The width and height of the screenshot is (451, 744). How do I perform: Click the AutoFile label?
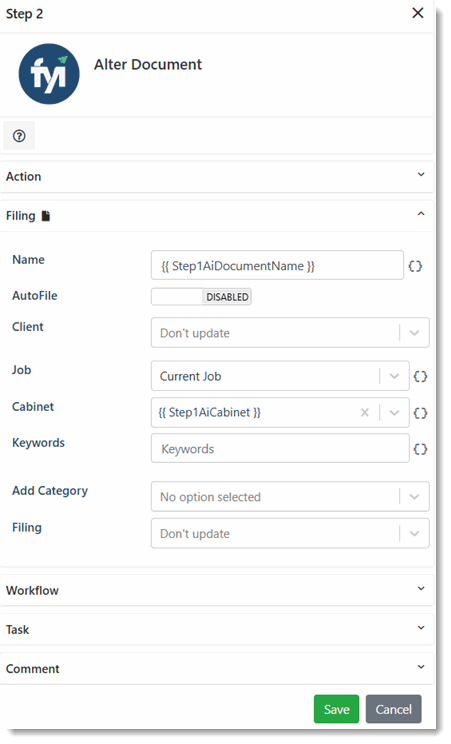[x=35, y=296]
